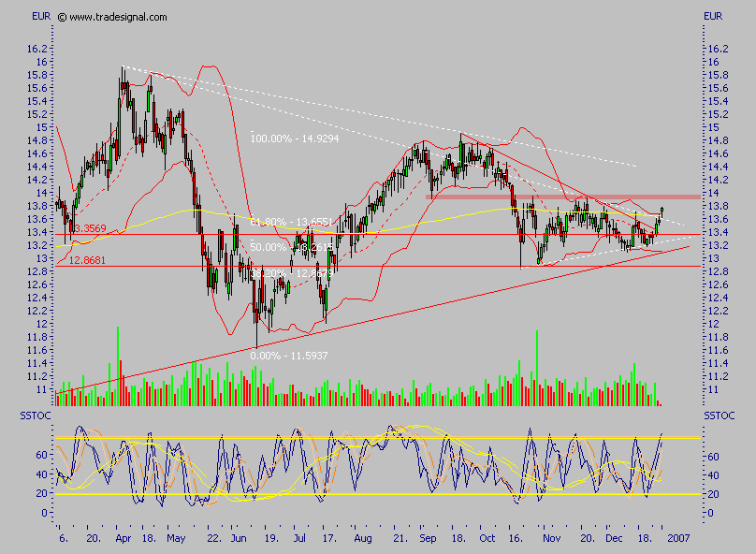Click the Oct marker on the date axis
Screen dimensions: 756x554
coord(487,540)
